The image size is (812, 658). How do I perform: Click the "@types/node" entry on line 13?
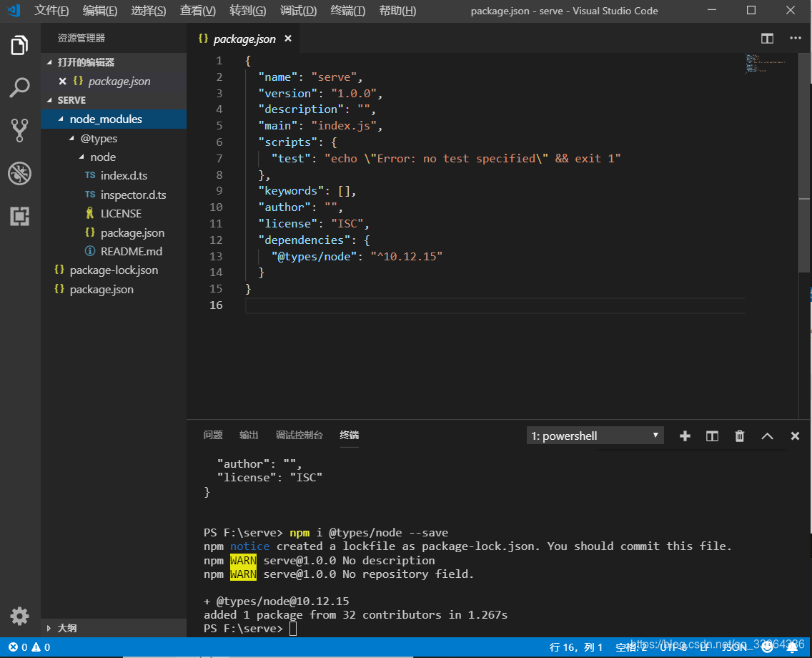pyautogui.click(x=315, y=257)
